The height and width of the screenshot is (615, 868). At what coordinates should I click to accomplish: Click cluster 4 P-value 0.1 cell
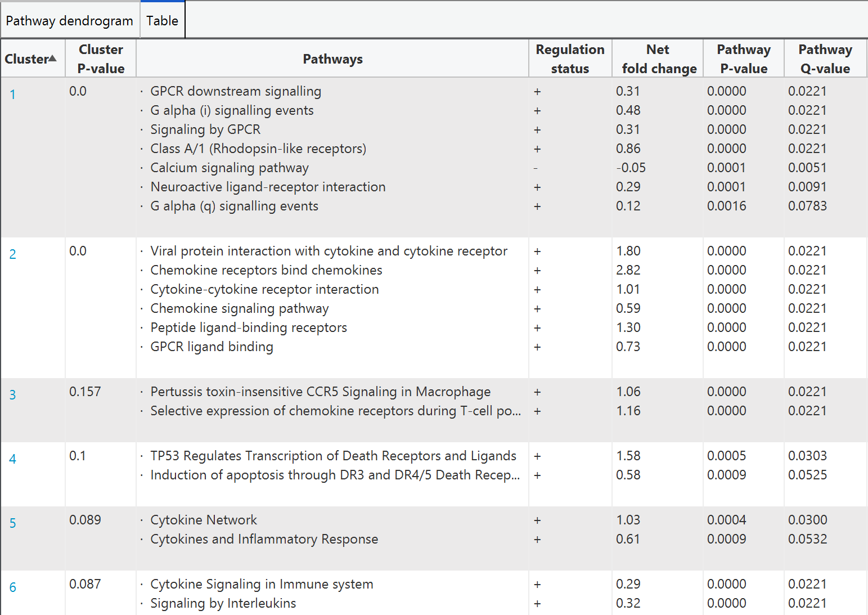tap(77, 456)
